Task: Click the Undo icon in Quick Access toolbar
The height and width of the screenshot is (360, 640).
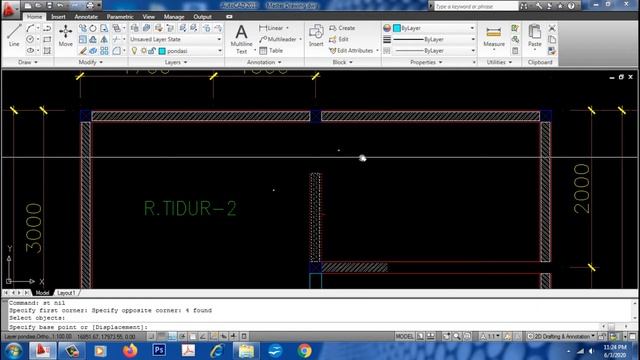Action: click(60, 6)
